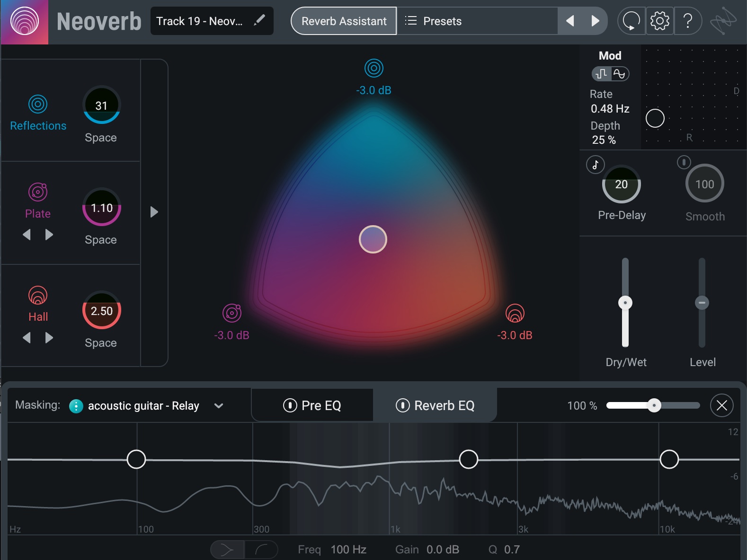Open the Reverb Assistant
This screenshot has width=747, height=560.
click(344, 21)
